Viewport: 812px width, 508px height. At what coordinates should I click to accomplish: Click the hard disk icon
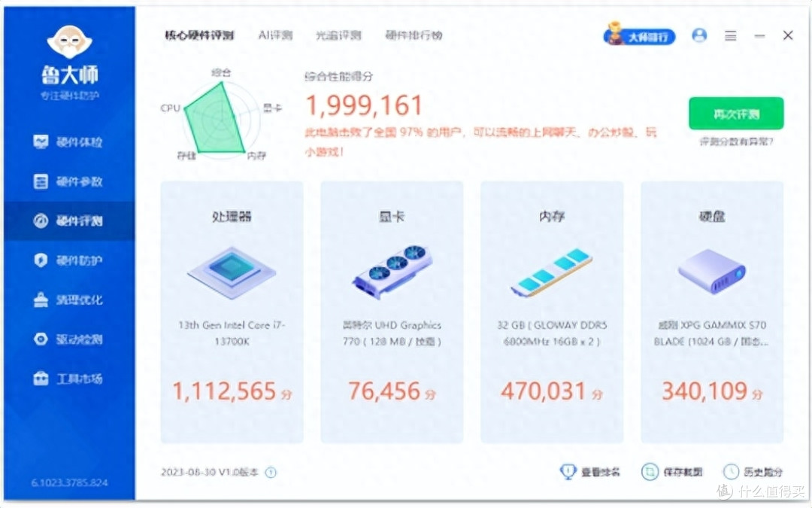pyautogui.click(x=712, y=272)
